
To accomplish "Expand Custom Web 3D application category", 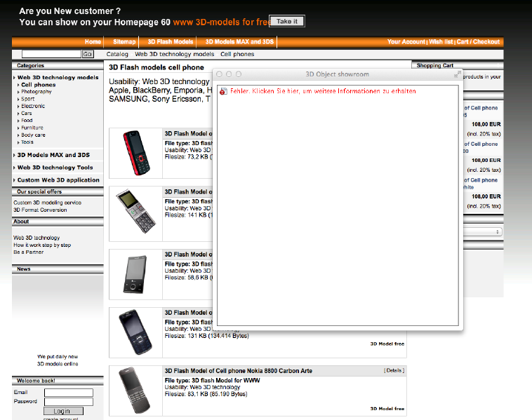I will click(58, 180).
